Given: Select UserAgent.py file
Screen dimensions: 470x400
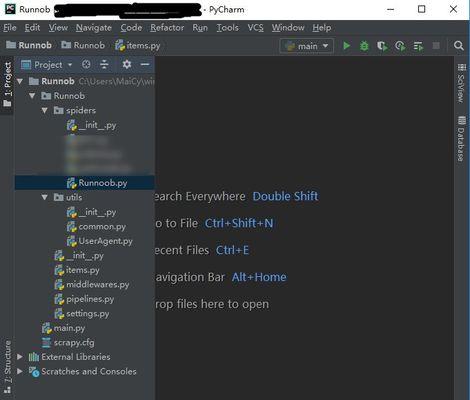Looking at the screenshot, I should (x=85, y=241).
